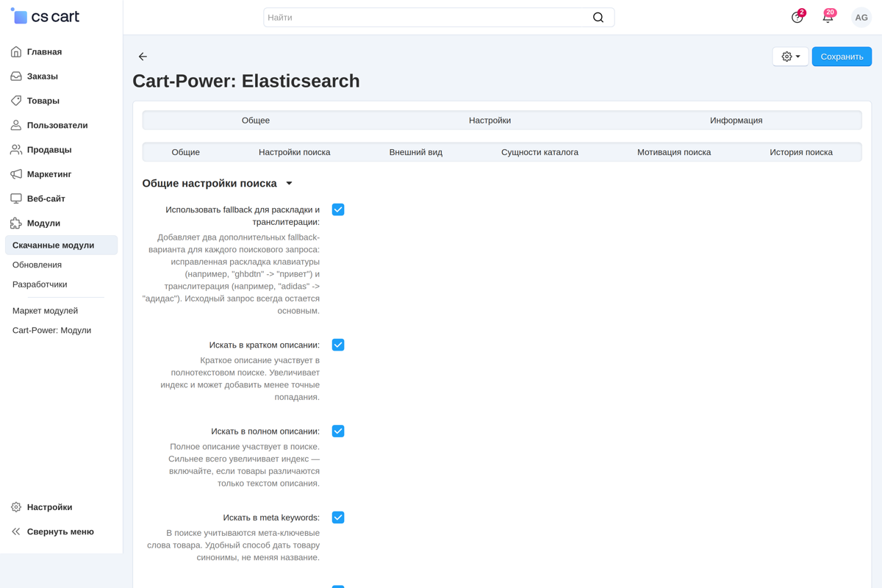The height and width of the screenshot is (588, 882).
Task: Click the CS-Cart logo
Action: point(45,16)
